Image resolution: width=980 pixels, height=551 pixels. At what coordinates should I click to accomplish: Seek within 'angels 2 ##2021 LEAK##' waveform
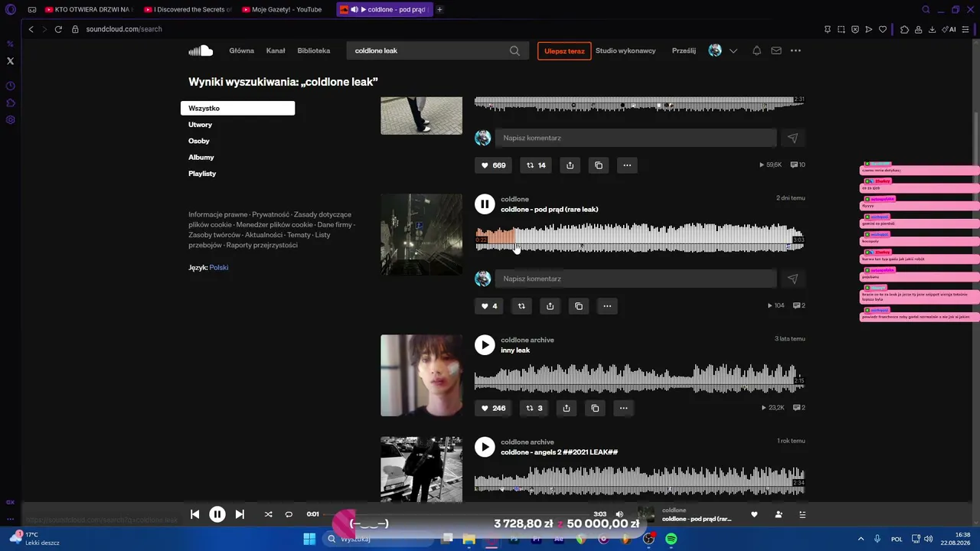(x=639, y=480)
